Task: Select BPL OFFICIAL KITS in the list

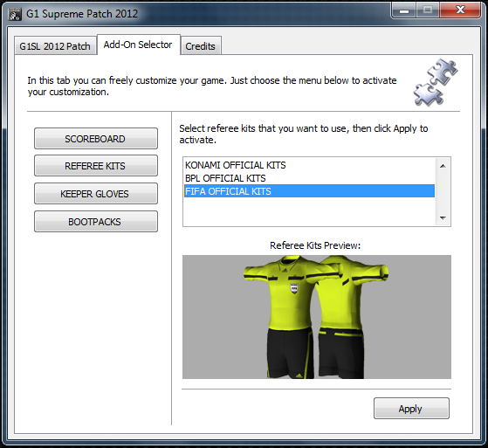Action: (309, 178)
